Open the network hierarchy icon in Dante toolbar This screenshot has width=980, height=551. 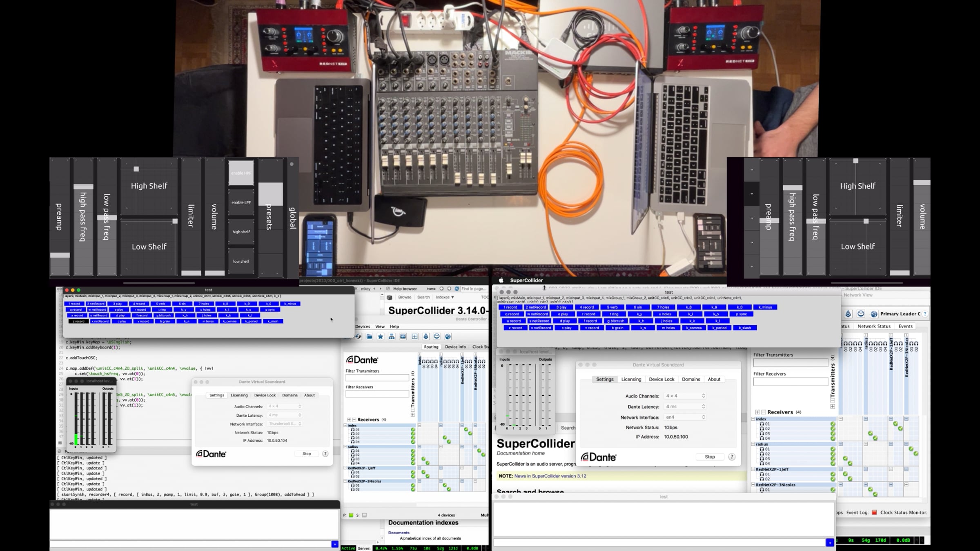392,336
